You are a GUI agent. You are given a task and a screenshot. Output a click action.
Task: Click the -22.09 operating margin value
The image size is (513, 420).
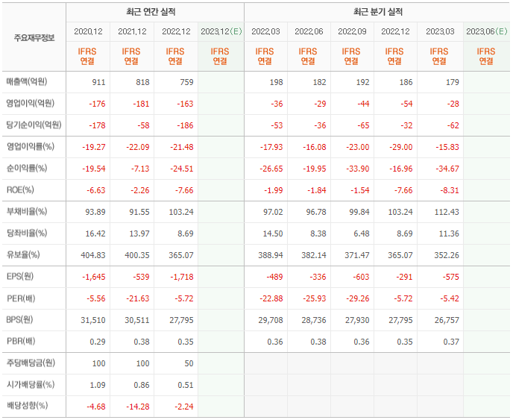click(138, 147)
